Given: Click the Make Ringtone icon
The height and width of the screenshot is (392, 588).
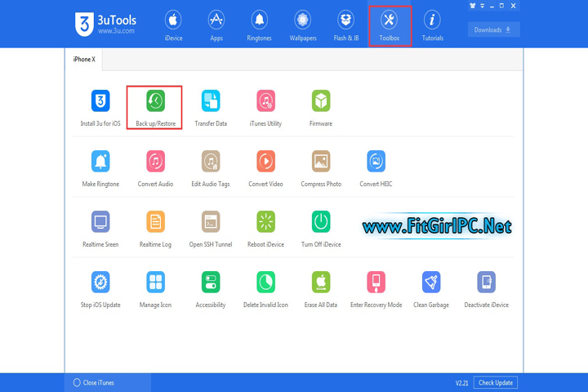Looking at the screenshot, I should (x=100, y=162).
